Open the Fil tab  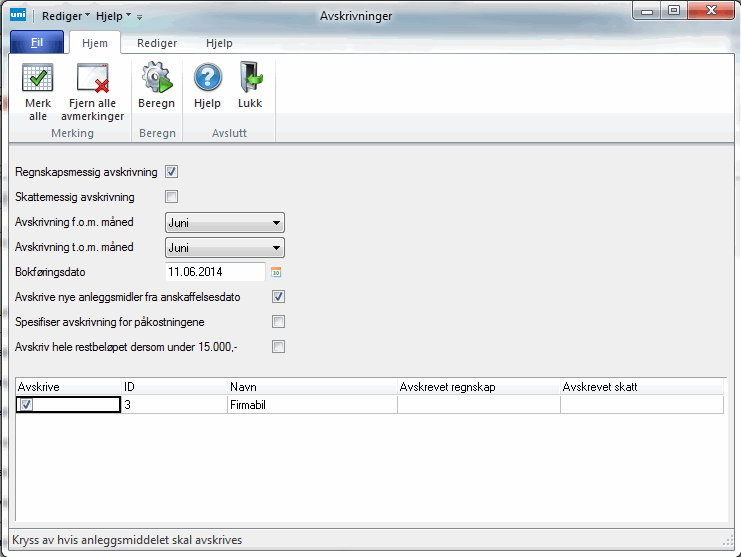pos(36,44)
